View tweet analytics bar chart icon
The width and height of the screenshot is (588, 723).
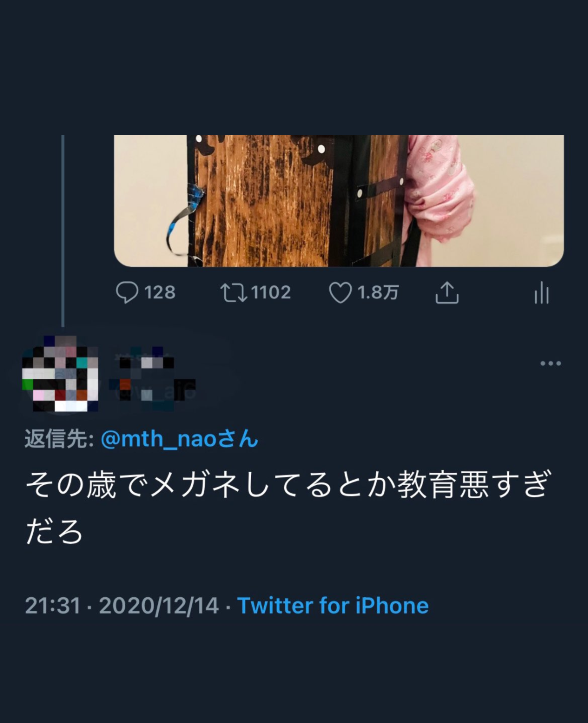click(542, 293)
